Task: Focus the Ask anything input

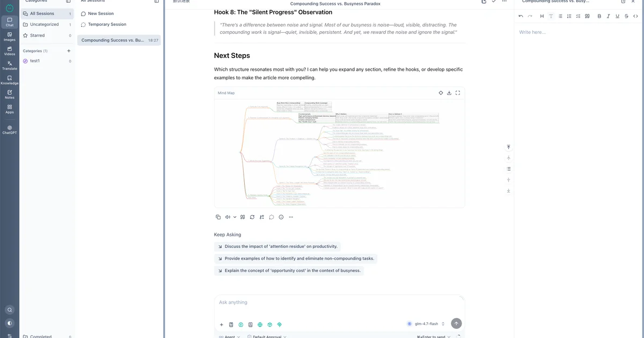Action: [339, 303]
